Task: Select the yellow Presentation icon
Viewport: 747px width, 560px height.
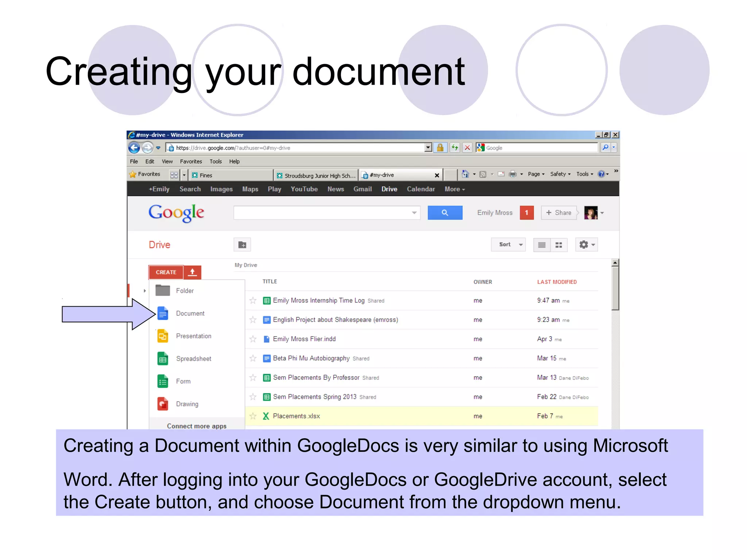Action: click(x=163, y=336)
